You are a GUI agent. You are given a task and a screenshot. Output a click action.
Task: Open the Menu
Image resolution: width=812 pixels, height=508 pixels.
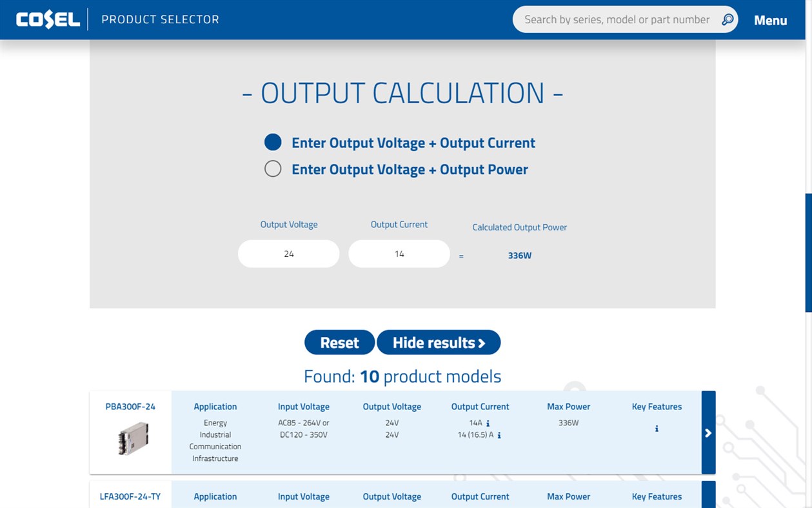(770, 20)
